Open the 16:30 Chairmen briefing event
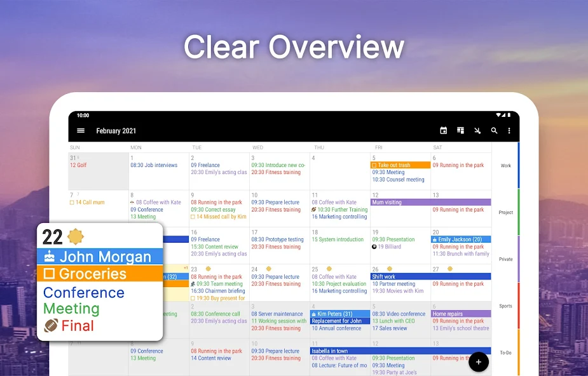The height and width of the screenshot is (376, 588). pyautogui.click(x=218, y=291)
